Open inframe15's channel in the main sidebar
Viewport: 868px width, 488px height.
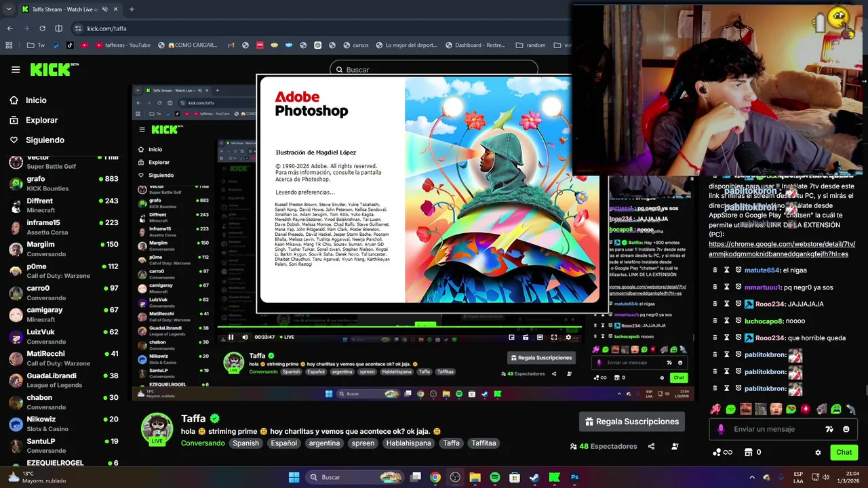pos(64,226)
